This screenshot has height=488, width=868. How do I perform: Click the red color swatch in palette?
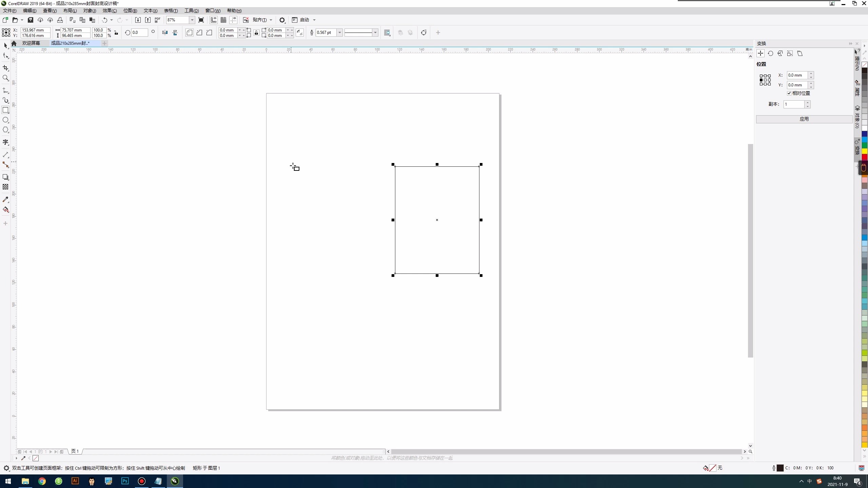864,157
